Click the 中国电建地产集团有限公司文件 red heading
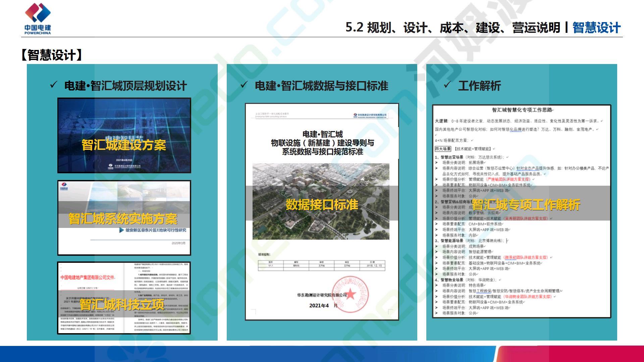Viewport: 644px width, 362px height. tap(88, 278)
